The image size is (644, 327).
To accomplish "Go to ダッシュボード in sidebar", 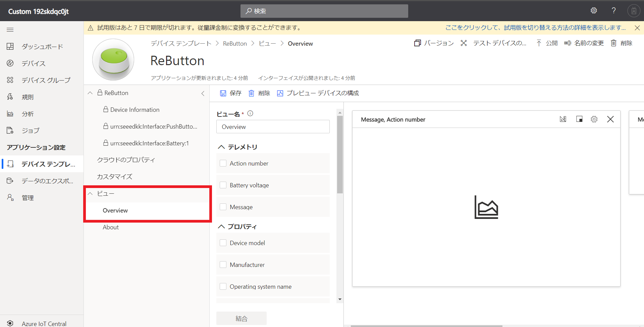I will [42, 47].
